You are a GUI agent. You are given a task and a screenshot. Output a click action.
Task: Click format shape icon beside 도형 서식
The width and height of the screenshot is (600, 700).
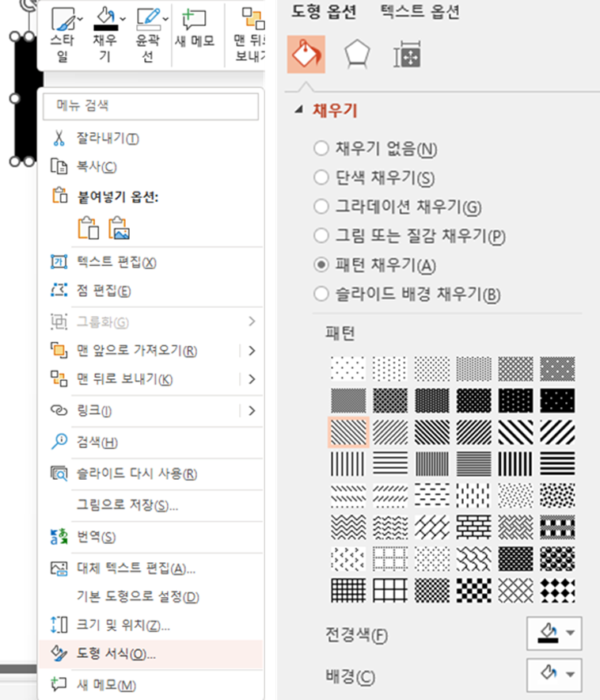59,653
